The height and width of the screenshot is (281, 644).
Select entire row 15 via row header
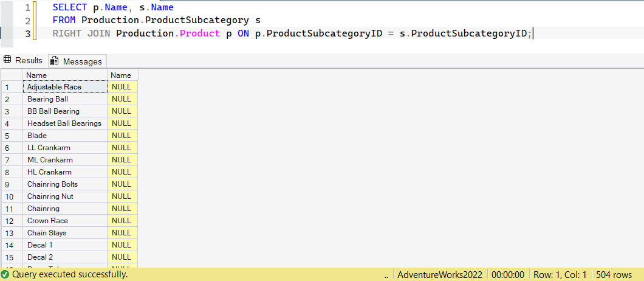click(12, 257)
